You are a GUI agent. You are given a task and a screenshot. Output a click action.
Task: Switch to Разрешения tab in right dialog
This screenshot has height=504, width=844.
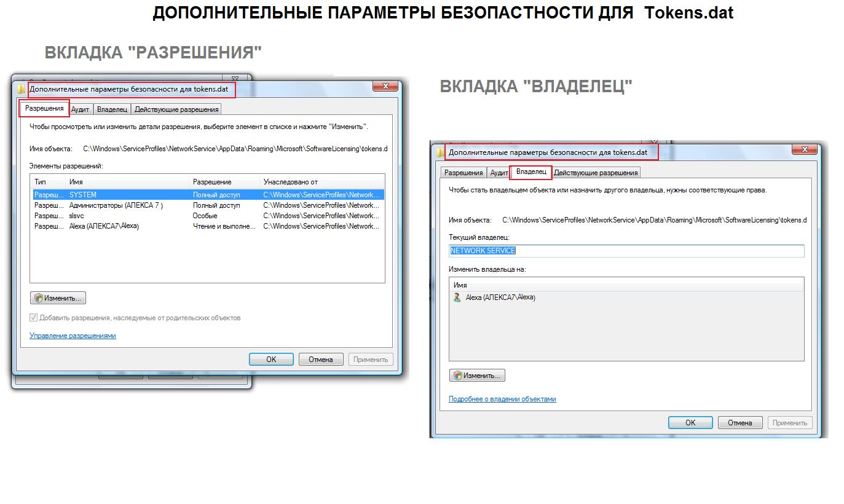click(463, 173)
